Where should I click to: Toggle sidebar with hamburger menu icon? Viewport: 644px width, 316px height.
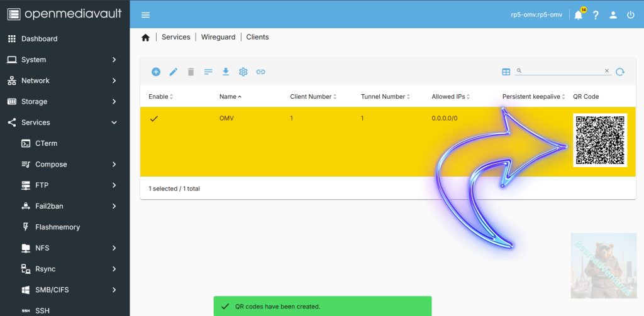pos(146,15)
